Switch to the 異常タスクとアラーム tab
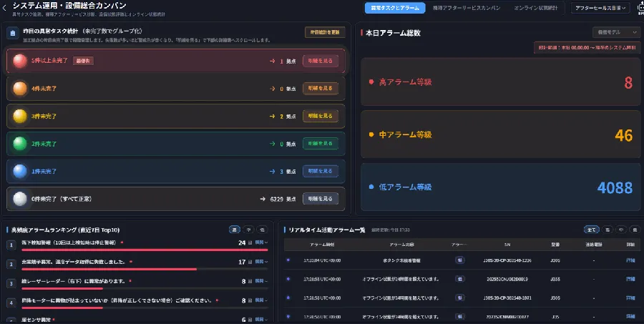 point(395,8)
